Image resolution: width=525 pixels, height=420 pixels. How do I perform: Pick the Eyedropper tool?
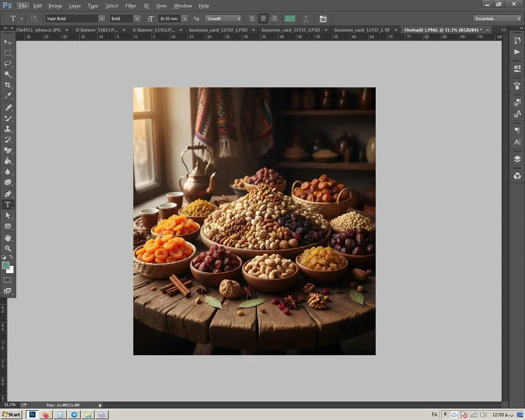click(8, 96)
